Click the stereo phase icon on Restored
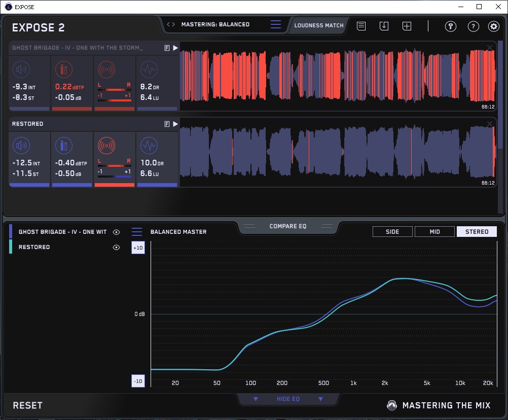Screen dimensions: 508x420 (106, 146)
